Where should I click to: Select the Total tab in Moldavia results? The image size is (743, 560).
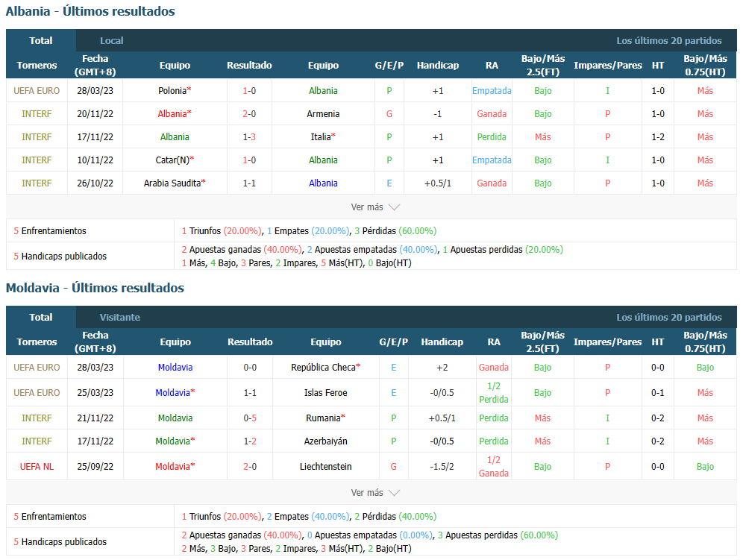click(x=41, y=318)
